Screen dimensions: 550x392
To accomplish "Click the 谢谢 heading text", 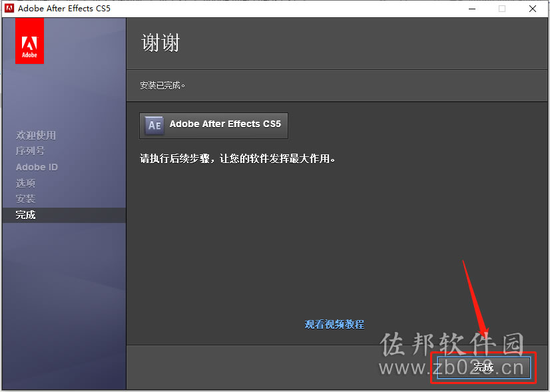I will coord(160,43).
